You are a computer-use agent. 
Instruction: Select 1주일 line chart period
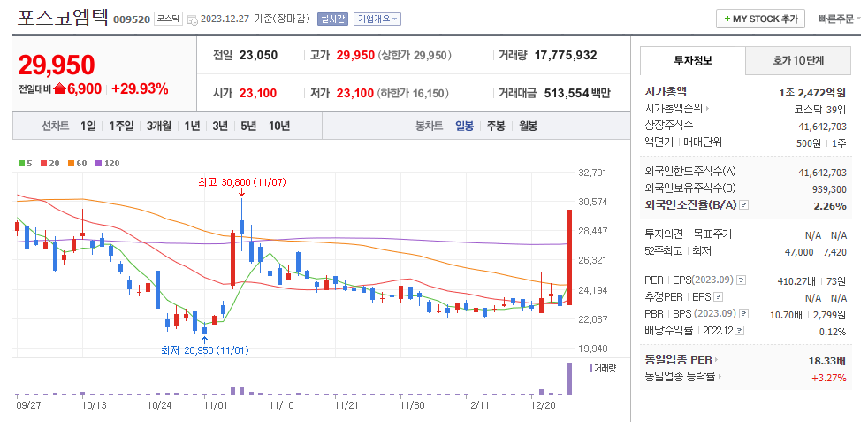tap(121, 127)
